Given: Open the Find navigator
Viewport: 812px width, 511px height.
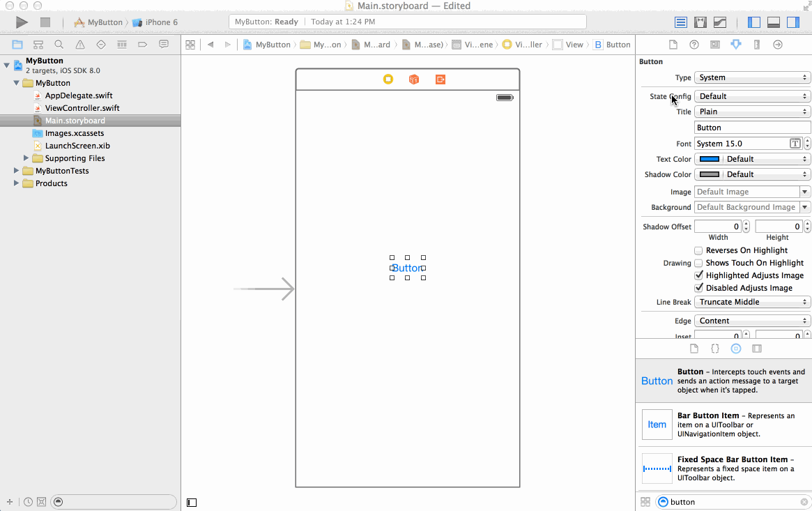Looking at the screenshot, I should tap(59, 45).
